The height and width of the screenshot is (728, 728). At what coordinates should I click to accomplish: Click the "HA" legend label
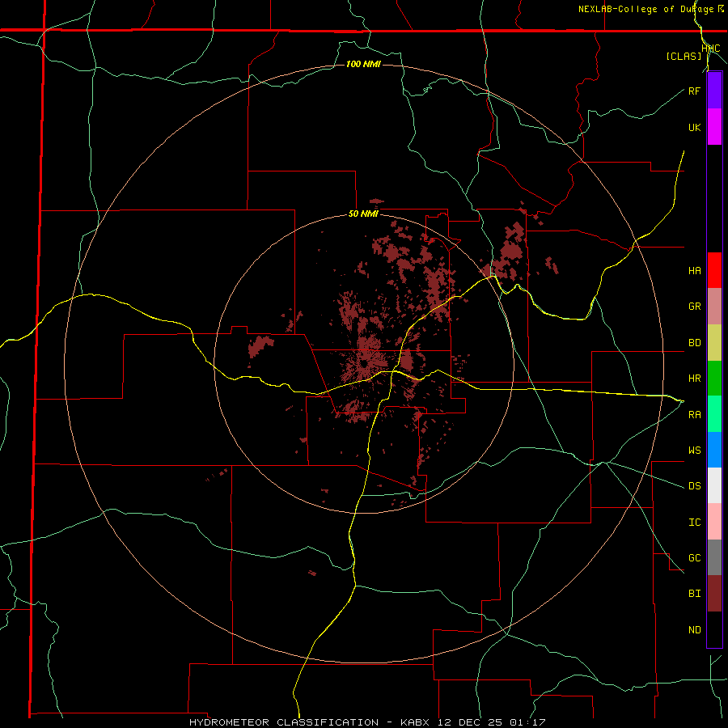[694, 270]
